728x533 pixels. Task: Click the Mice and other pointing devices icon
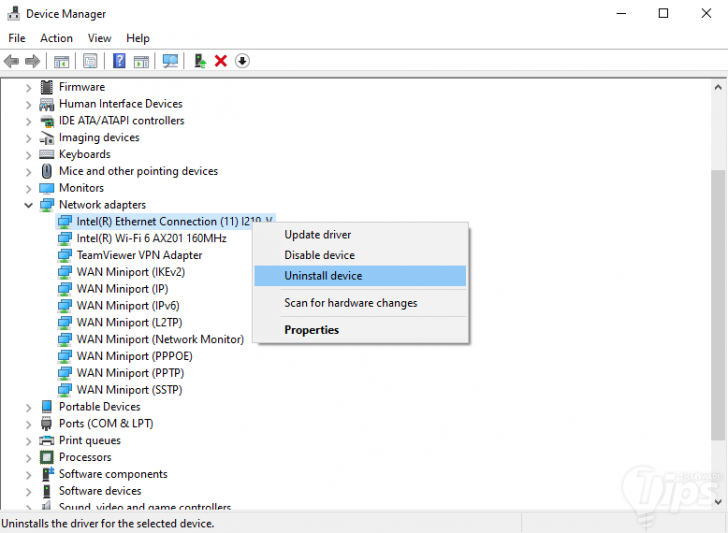(46, 171)
